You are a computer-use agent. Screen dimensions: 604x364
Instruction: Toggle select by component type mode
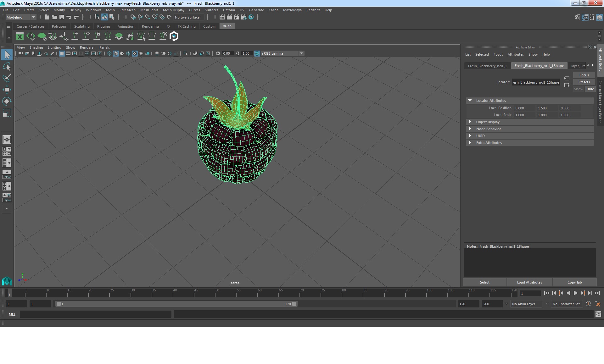tap(112, 17)
